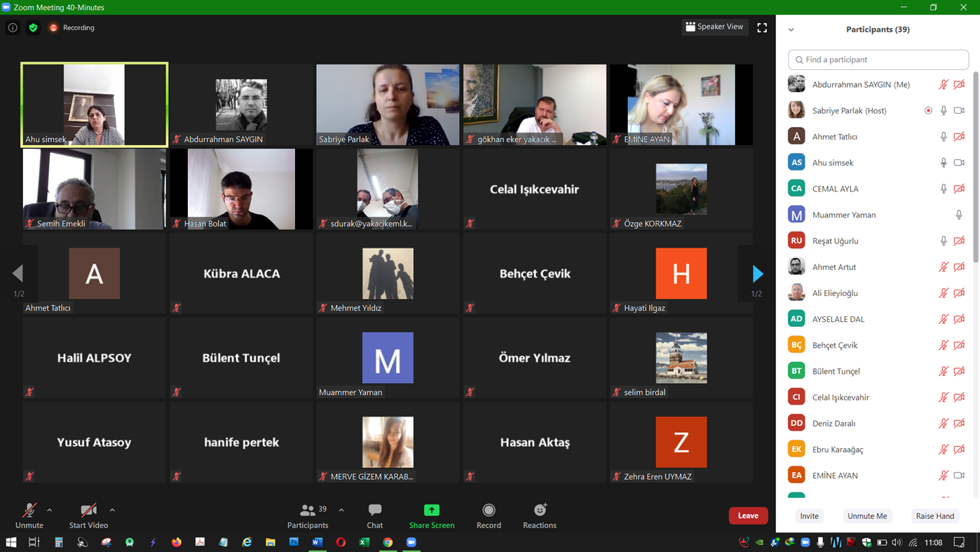Unmute your microphone in toolbar
Viewport: 980px width, 552px height.
29,515
